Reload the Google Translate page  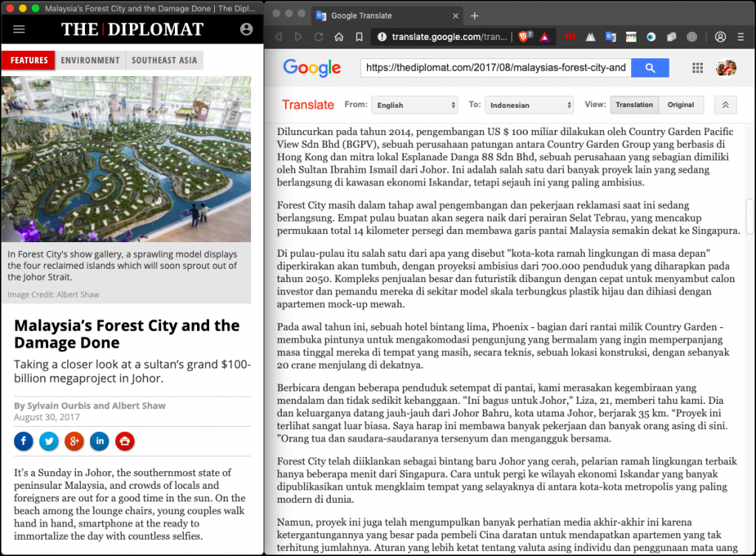(x=319, y=37)
